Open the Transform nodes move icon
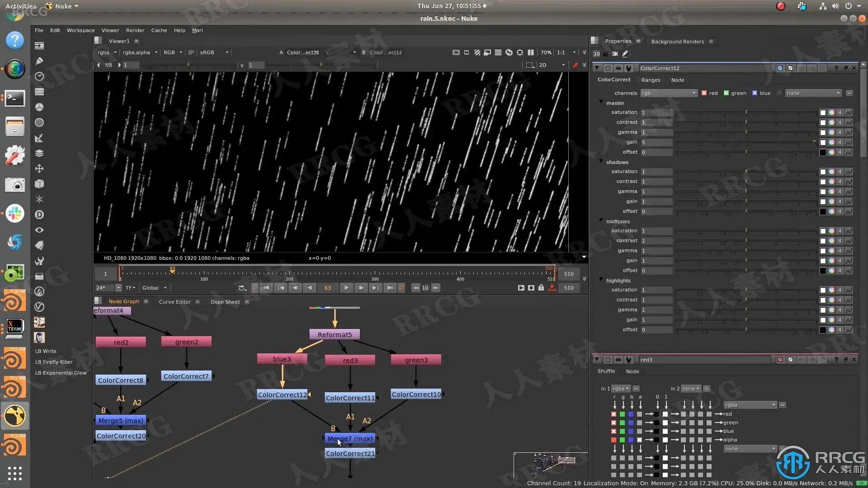 39,169
